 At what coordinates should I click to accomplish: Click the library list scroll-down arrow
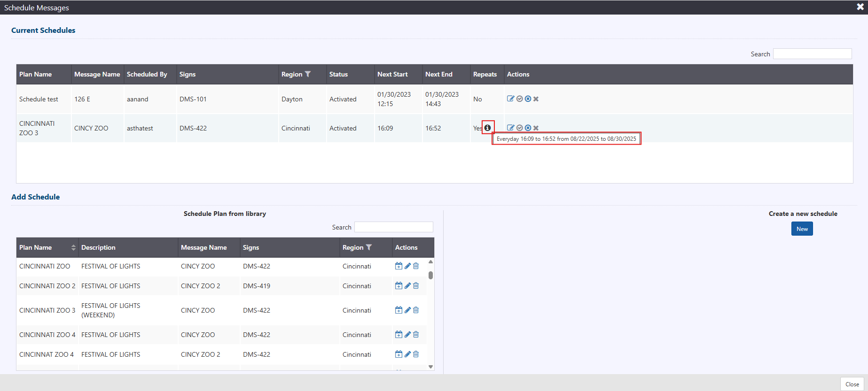(x=430, y=367)
